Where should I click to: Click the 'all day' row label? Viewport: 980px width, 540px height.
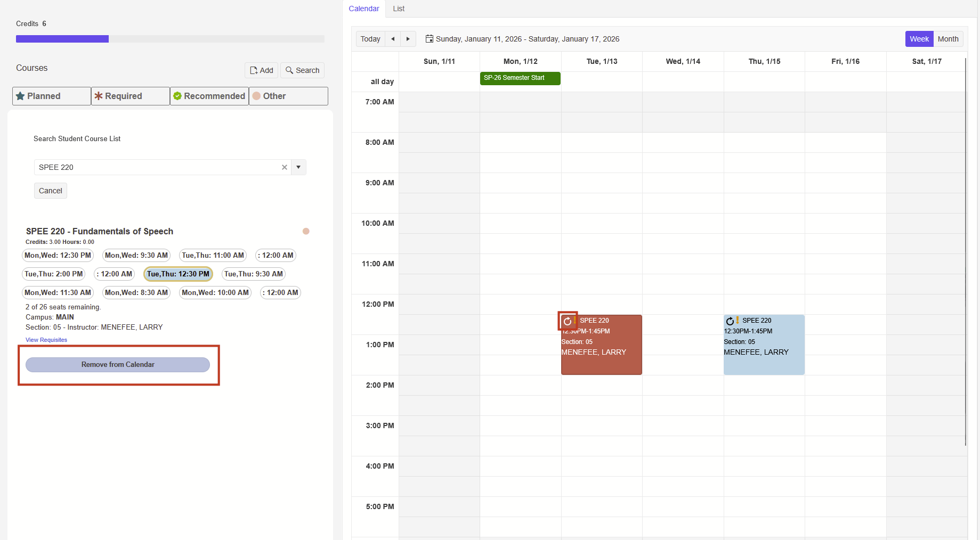pos(382,81)
